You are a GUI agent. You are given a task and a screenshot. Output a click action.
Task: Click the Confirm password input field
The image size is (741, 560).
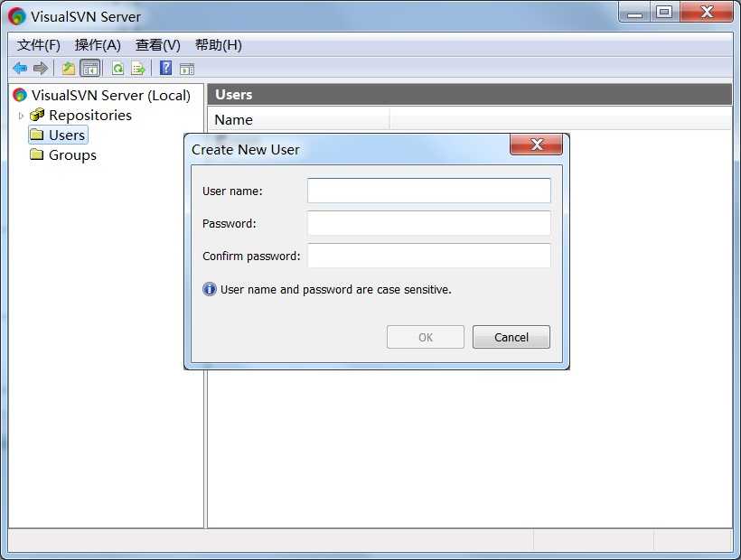pyautogui.click(x=429, y=256)
